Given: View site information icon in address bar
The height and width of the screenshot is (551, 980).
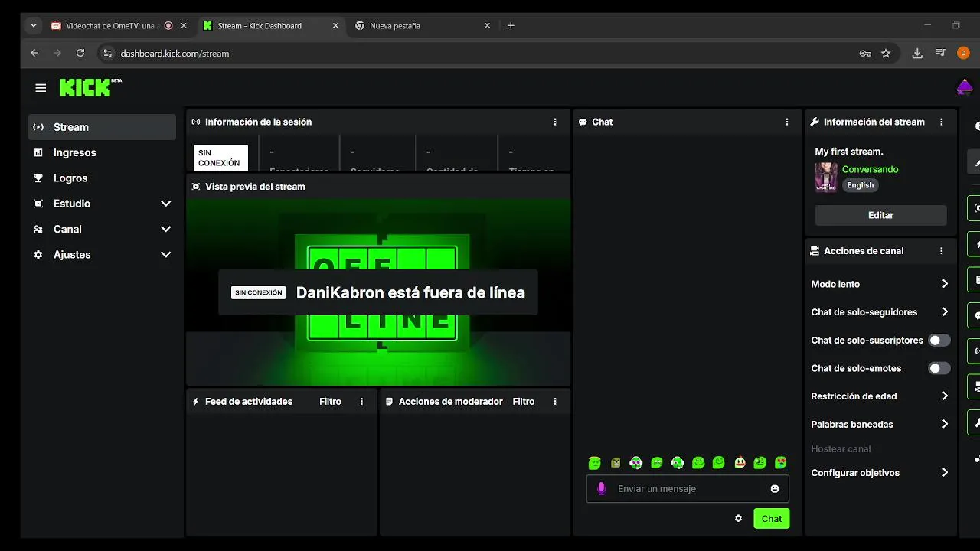Looking at the screenshot, I should [x=107, y=53].
